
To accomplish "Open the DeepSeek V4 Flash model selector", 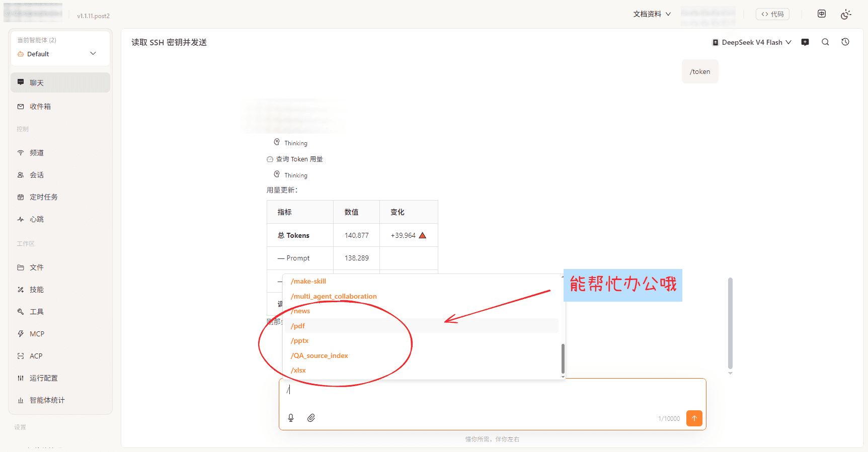I will (x=752, y=42).
